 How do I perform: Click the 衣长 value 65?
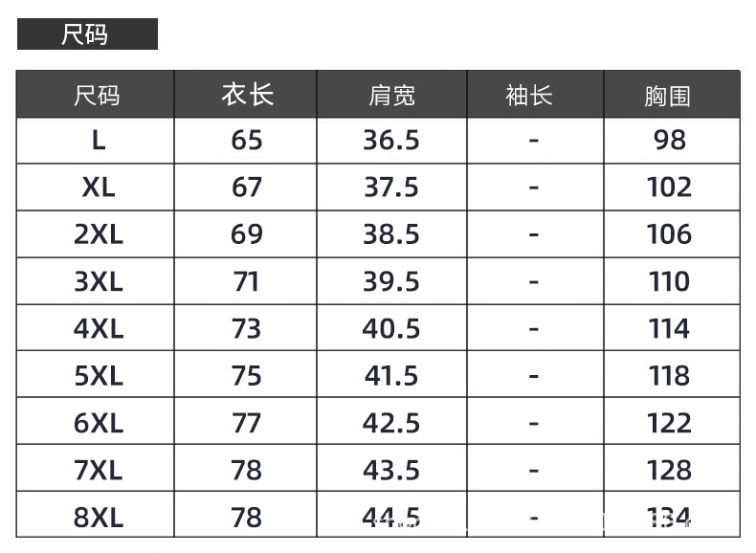[247, 141]
